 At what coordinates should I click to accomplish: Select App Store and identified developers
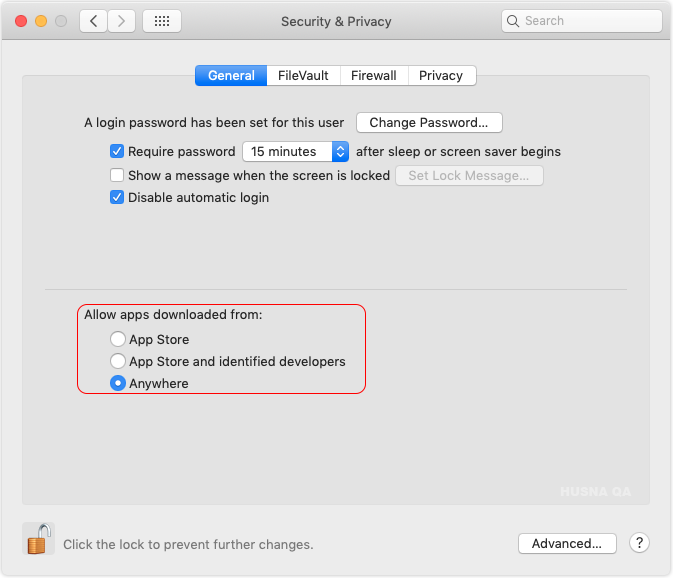tap(118, 361)
